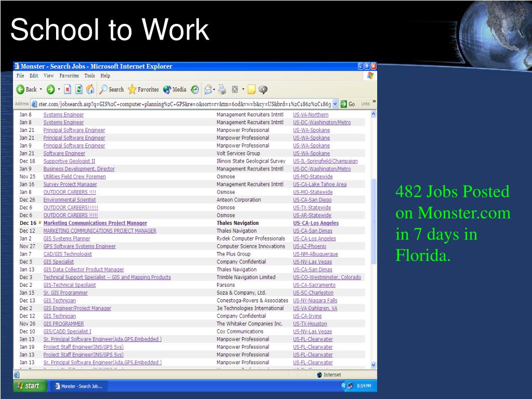Viewport: 532px width, 399px height.
Task: Click the Windows Start button
Action: pos(30,386)
